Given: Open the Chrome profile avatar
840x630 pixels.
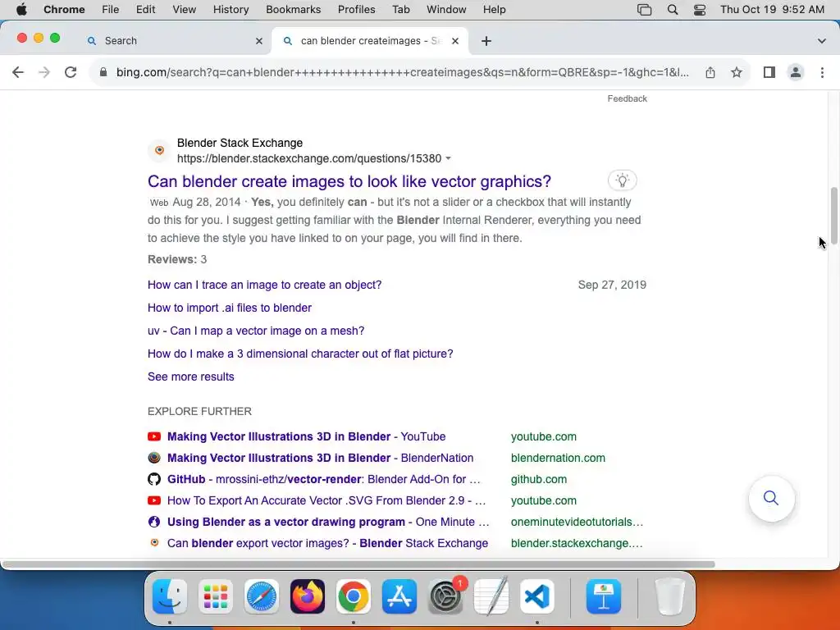Looking at the screenshot, I should tap(796, 72).
